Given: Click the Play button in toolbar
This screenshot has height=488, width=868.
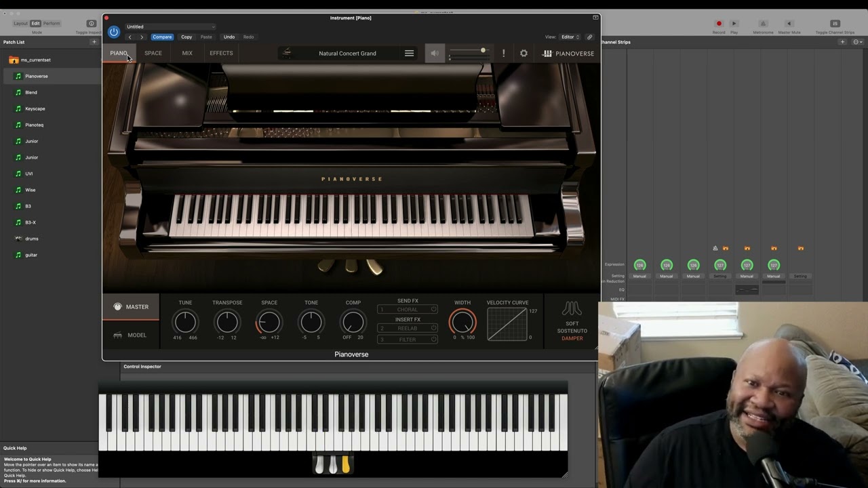Looking at the screenshot, I should [734, 24].
